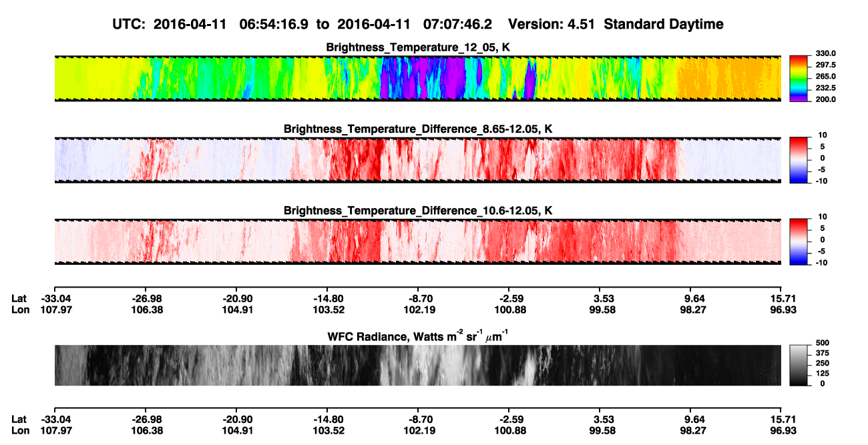
Task: Click the "-10" tick on the 10.6-12.05 color bar
Action: (821, 263)
